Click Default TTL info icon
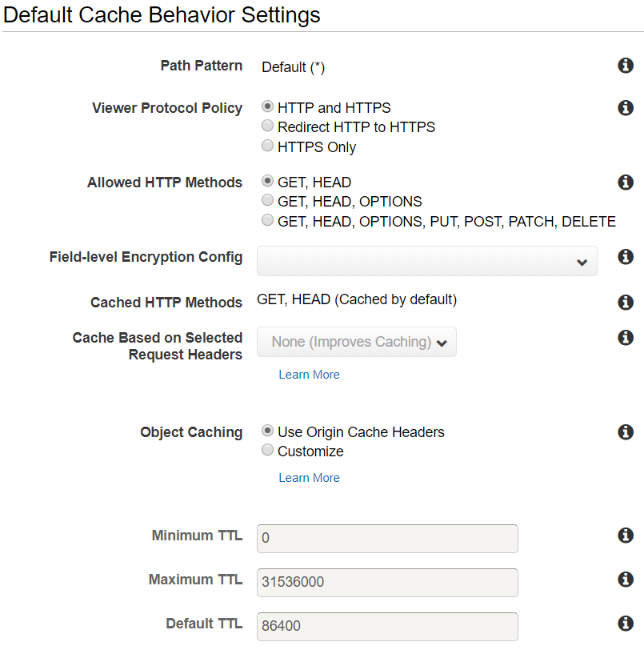This screenshot has height=650, width=644. (x=626, y=624)
